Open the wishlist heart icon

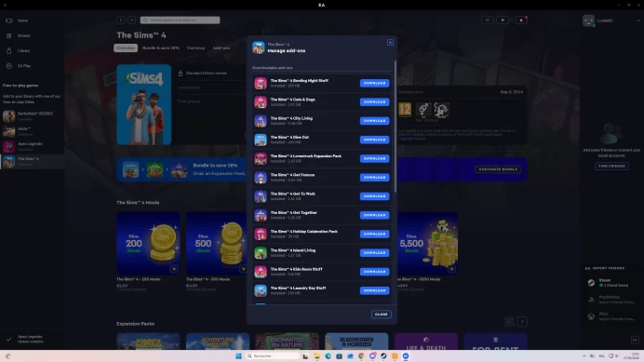click(488, 20)
